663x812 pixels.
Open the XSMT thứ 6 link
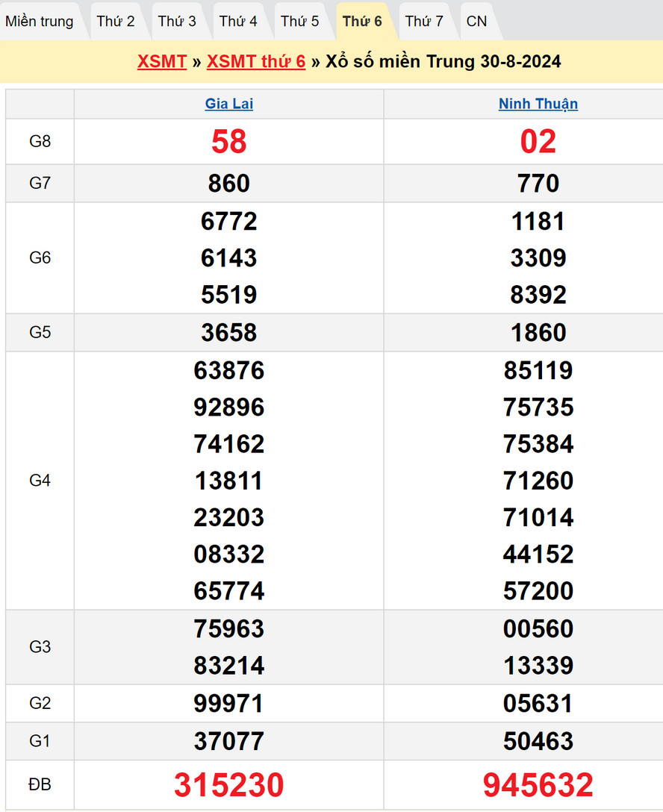(256, 61)
